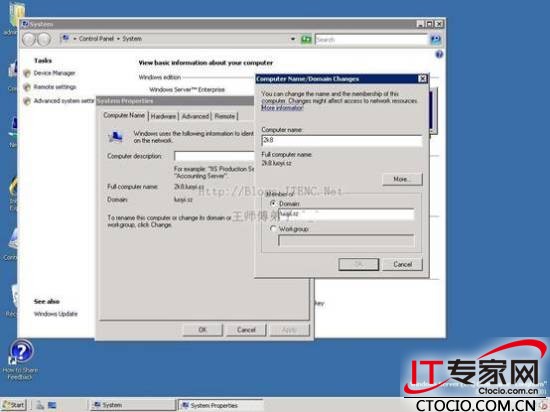Click the computer icon in System Properties
Viewport: 550px width, 412px height.
click(x=115, y=136)
